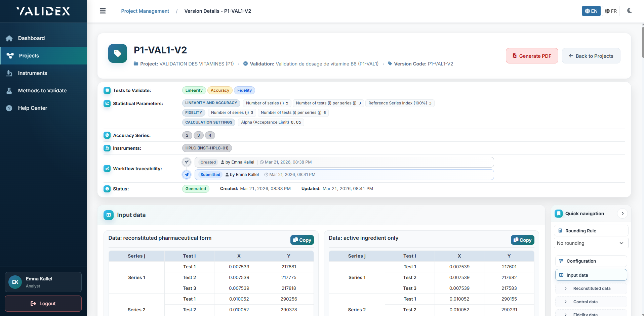The width and height of the screenshot is (644, 316).
Task: Click the Project Management breadcrumb link
Action: click(145, 11)
